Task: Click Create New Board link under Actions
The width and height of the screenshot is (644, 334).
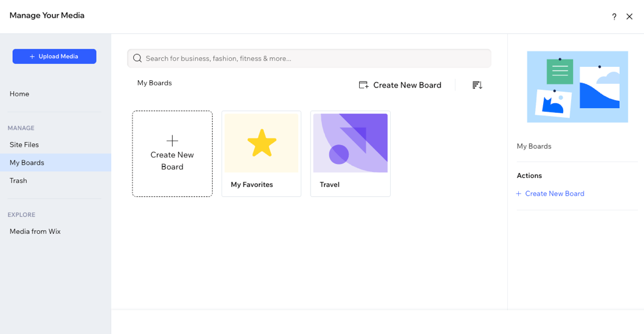Action: point(554,194)
